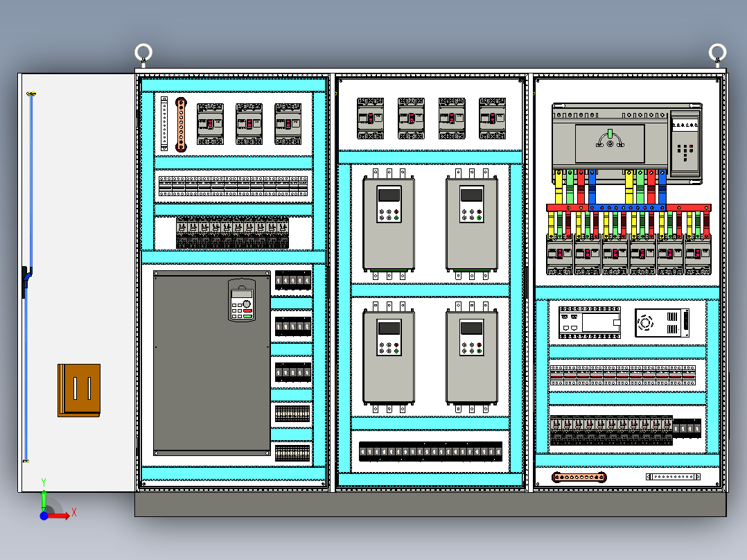The height and width of the screenshot is (560, 747).
Task: Select the PLC module in the right cabinet
Action: coord(590,323)
